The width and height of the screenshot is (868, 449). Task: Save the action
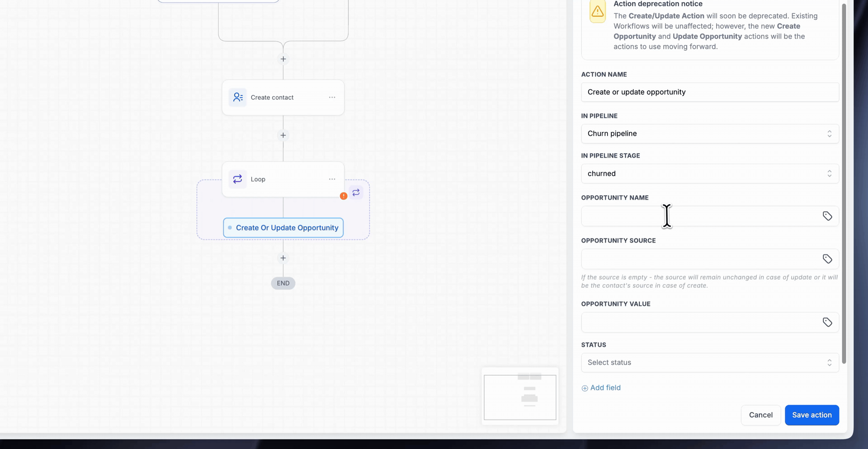812,415
